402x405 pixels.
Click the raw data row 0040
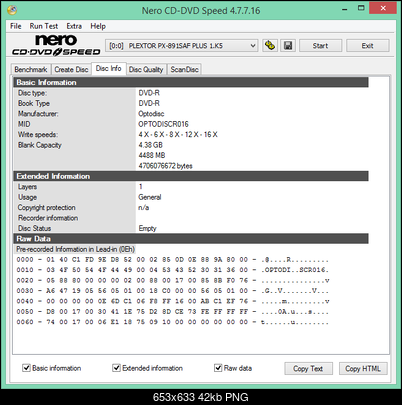[x=172, y=301]
